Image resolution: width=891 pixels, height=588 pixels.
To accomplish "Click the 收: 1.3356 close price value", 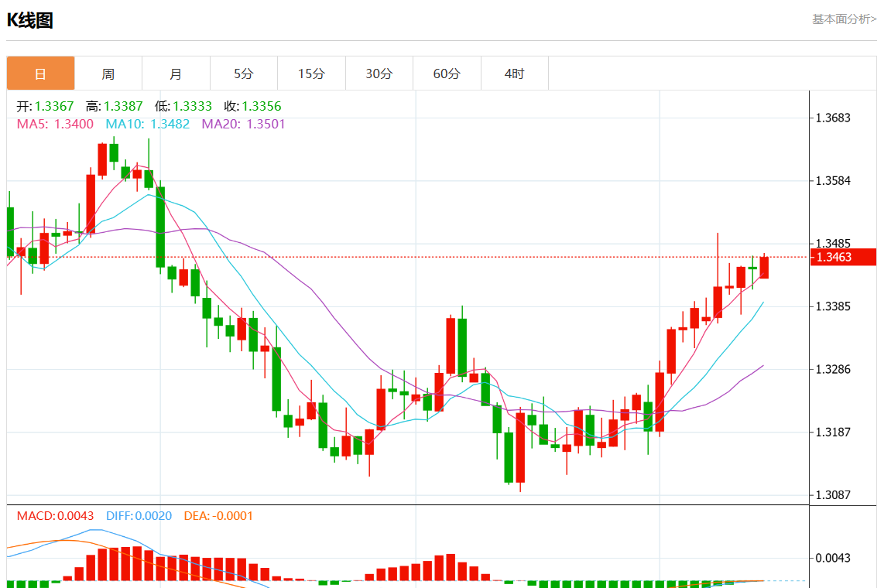I will 252,106.
